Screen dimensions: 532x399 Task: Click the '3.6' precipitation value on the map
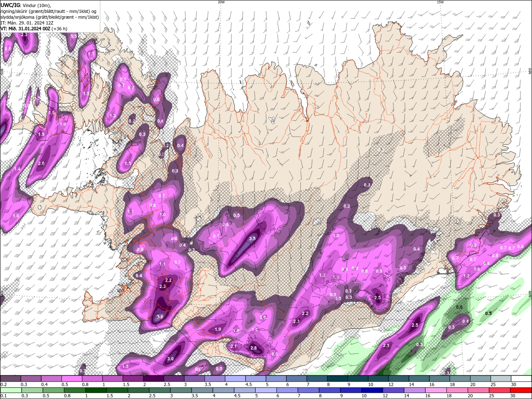(x=160, y=317)
